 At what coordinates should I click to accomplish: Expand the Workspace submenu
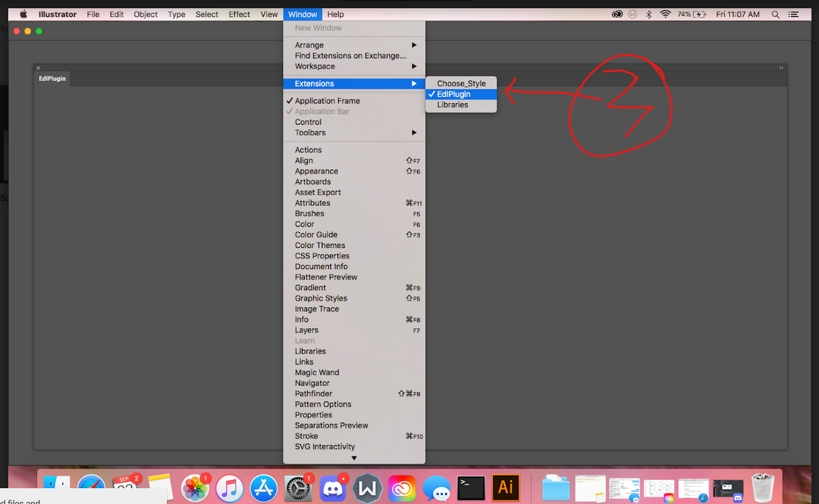pos(314,66)
